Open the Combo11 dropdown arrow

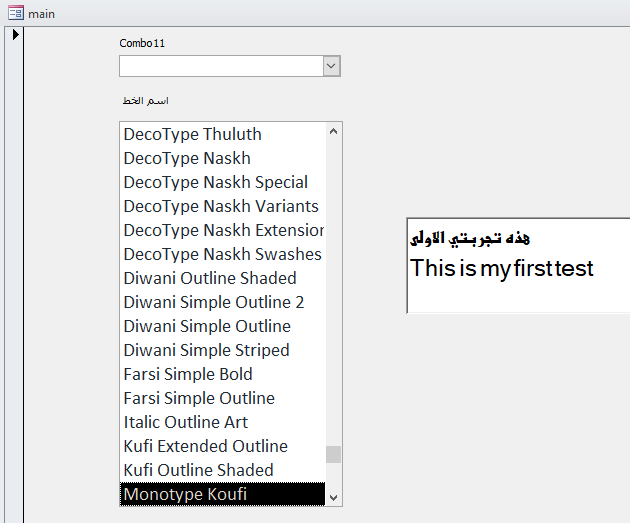[x=331, y=66]
